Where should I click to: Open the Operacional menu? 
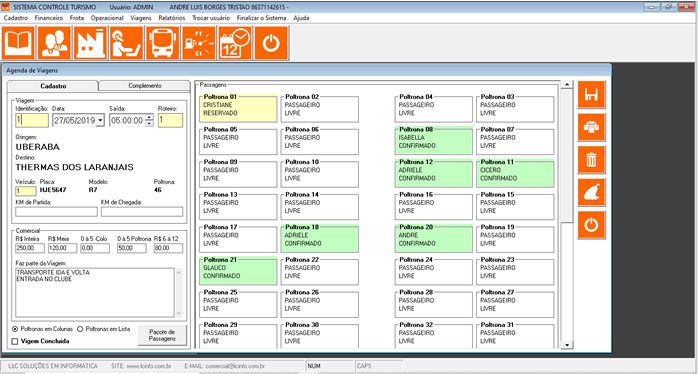(x=107, y=18)
